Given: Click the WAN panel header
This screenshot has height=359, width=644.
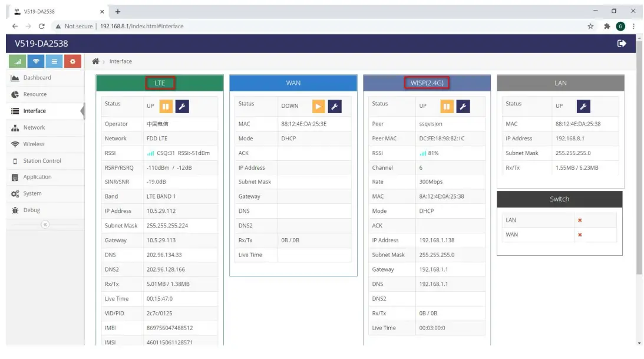Looking at the screenshot, I should 293,83.
